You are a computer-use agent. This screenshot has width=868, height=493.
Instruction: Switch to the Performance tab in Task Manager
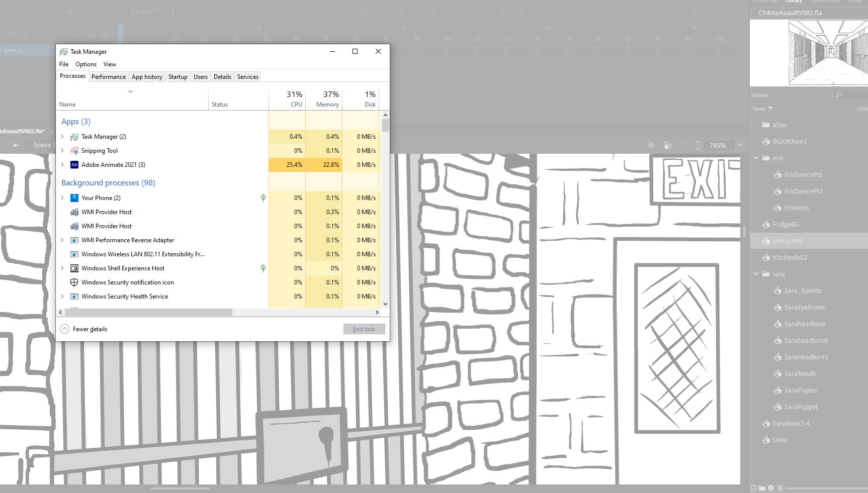pyautogui.click(x=109, y=76)
